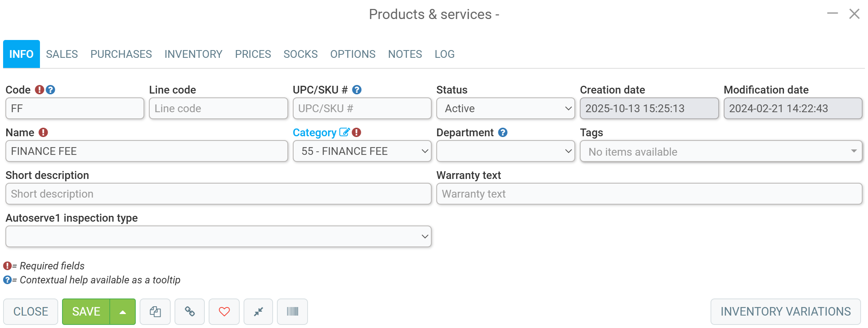Click the link chain icon button
This screenshot has height=328, width=868.
pyautogui.click(x=190, y=311)
